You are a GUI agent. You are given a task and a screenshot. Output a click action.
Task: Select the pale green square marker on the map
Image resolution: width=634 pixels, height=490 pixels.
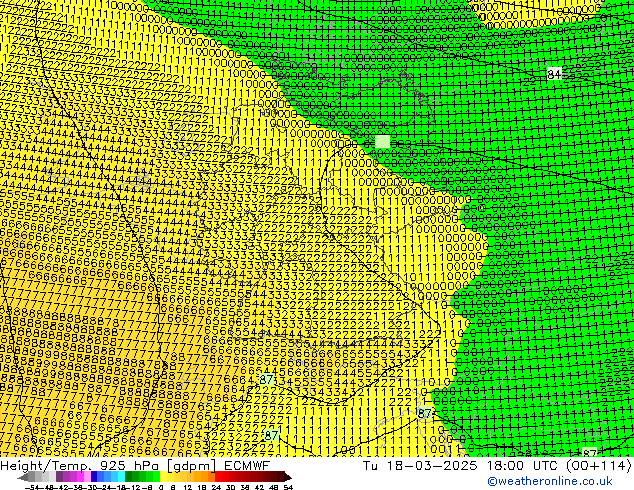pos(383,142)
